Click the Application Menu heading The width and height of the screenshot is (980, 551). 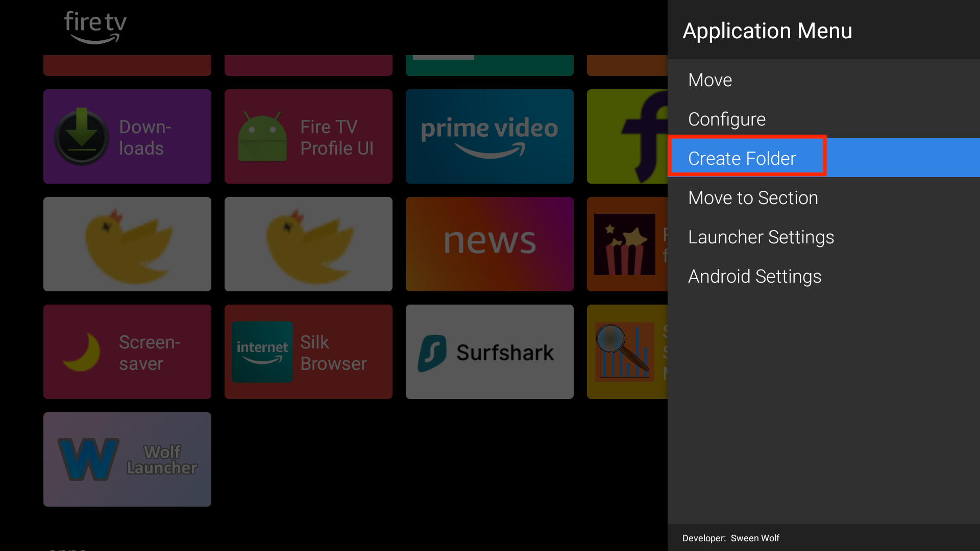pos(767,31)
